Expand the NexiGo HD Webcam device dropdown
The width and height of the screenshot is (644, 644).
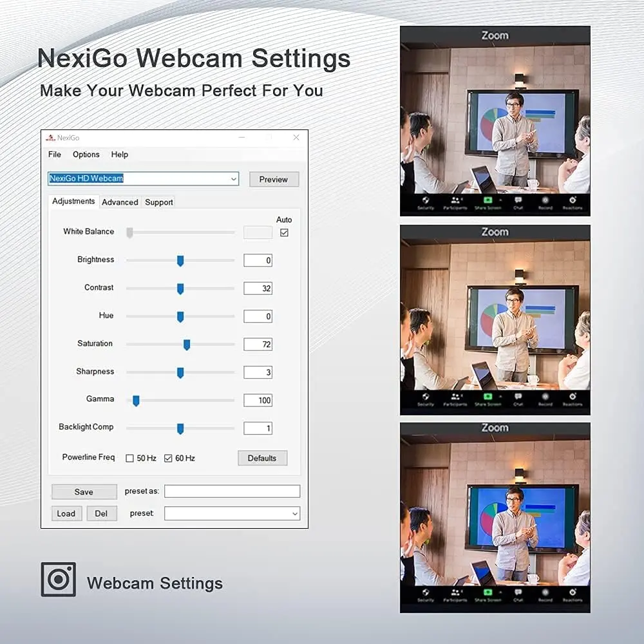[233, 179]
